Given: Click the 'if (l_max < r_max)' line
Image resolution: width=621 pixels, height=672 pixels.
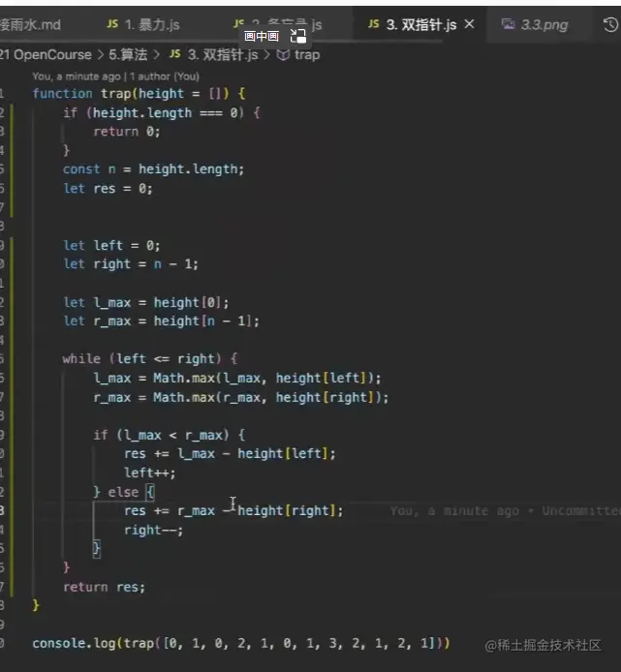Looking at the screenshot, I should (x=169, y=436).
